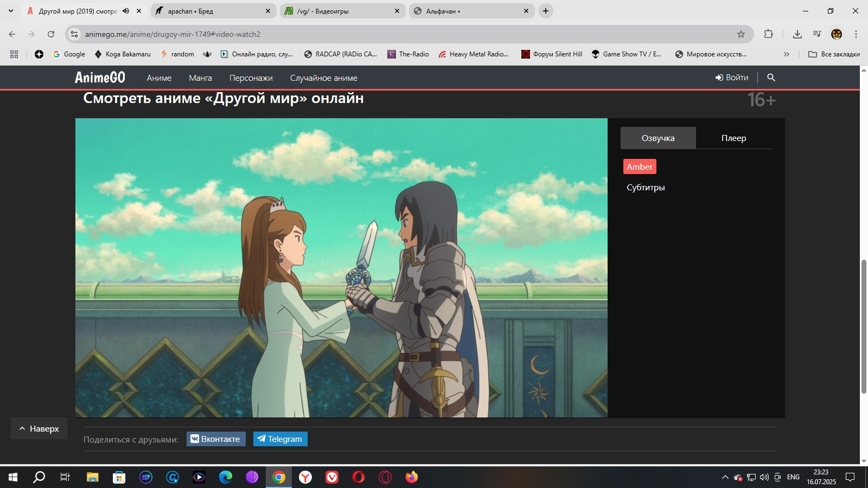Open Heavy Metal Radio bookmark
The height and width of the screenshot is (488, 868).
coord(474,54)
